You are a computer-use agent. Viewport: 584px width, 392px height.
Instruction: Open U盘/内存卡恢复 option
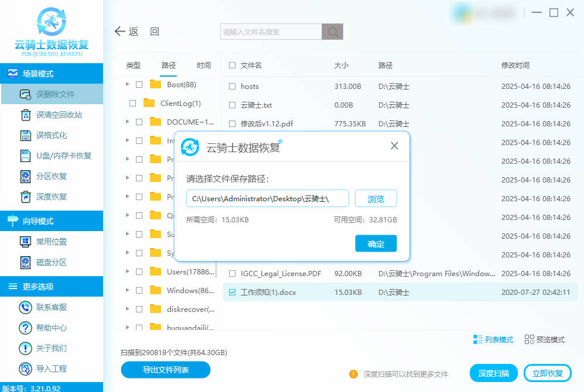pyautogui.click(x=52, y=156)
